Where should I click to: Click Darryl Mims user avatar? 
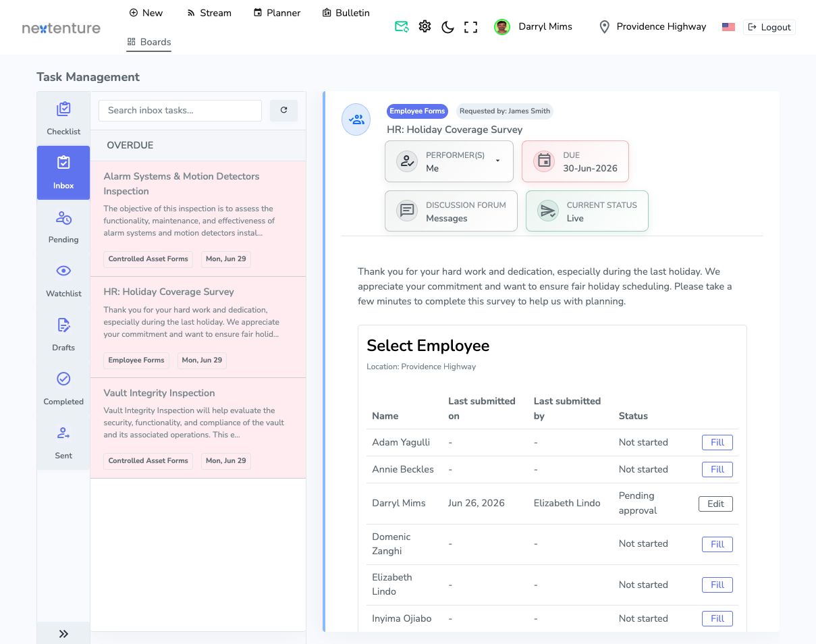(502, 27)
